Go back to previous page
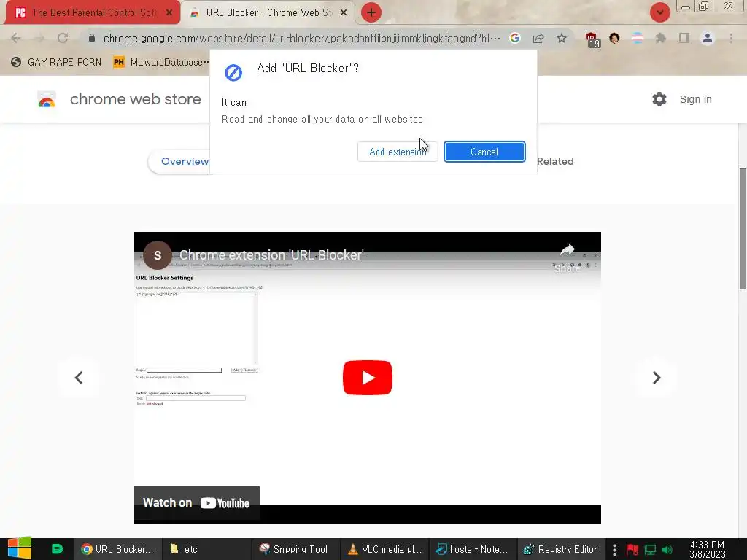The height and width of the screenshot is (560, 747). coord(16,38)
